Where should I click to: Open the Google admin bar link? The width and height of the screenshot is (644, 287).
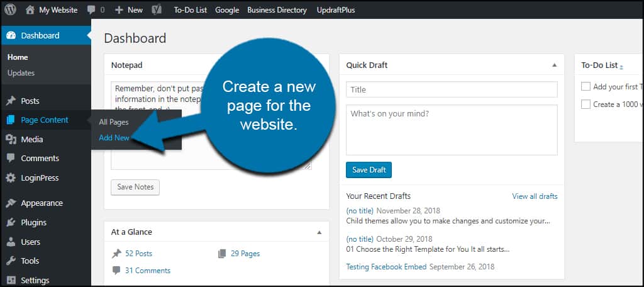227,10
